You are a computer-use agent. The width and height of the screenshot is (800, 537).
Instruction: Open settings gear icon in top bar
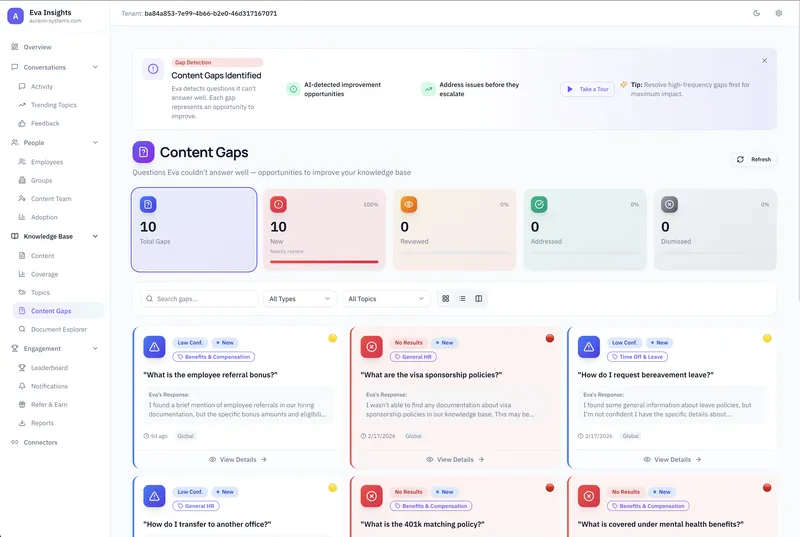[779, 13]
